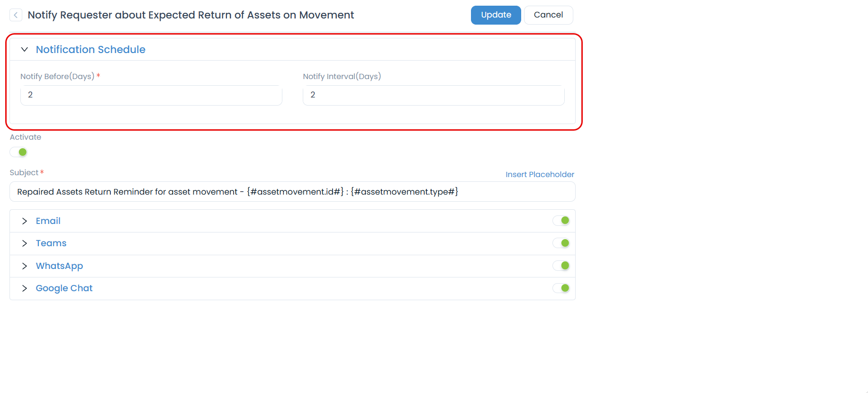The image size is (868, 393).
Task: Click the Notify Before(Days) input field
Action: [151, 95]
